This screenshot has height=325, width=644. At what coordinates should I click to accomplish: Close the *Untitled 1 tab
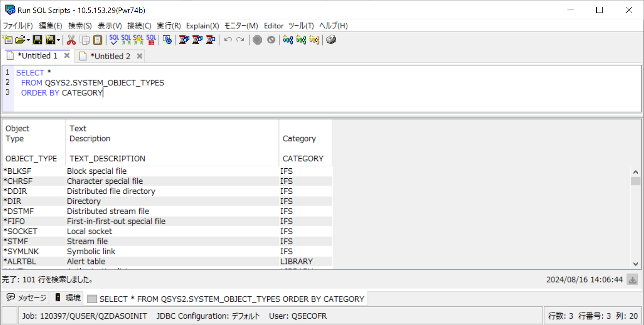[66, 56]
